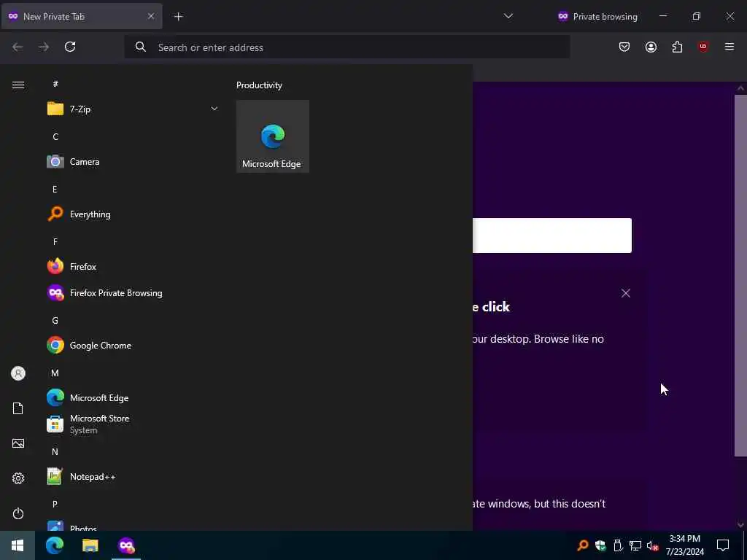Jump to letter M section header

click(55, 373)
